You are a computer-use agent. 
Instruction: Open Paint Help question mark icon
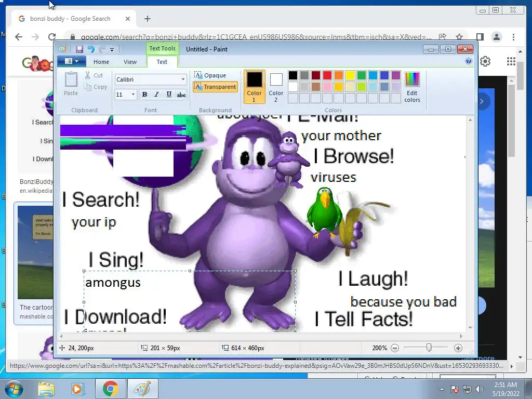pos(469,61)
